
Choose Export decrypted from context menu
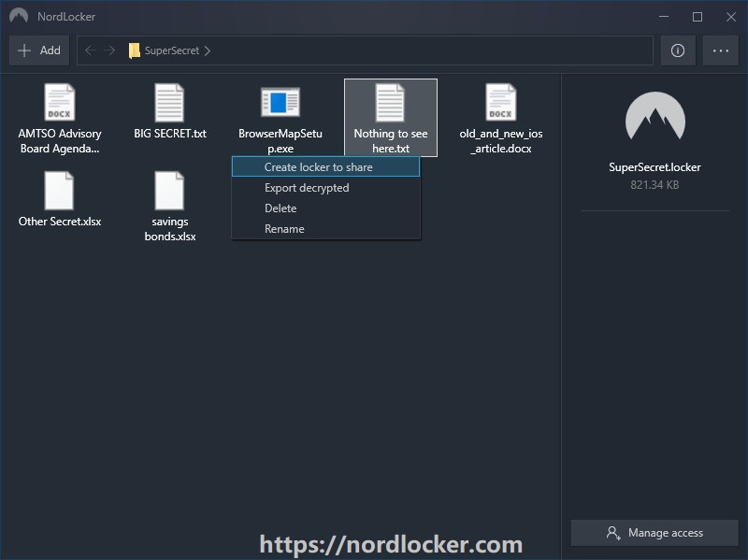click(x=325, y=188)
